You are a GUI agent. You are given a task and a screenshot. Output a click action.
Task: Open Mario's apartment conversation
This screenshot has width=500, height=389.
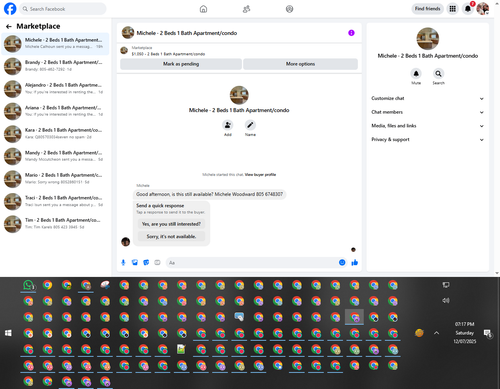pos(55,178)
